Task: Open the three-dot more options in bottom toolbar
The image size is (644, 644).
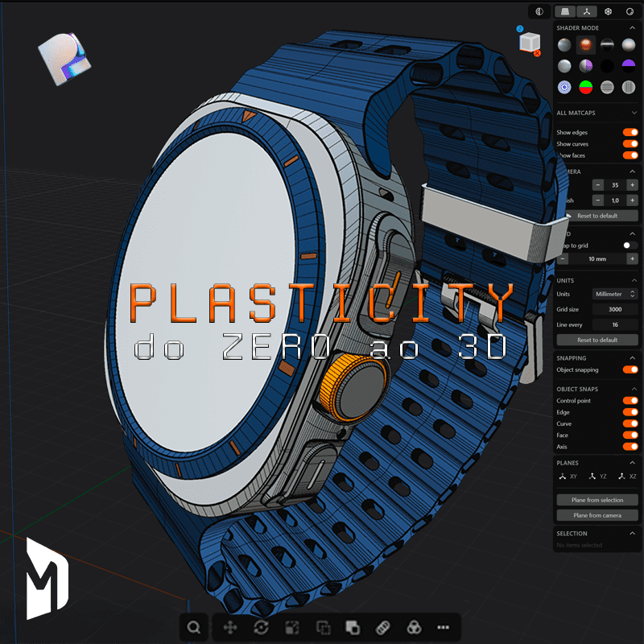Action: pyautogui.click(x=443, y=627)
